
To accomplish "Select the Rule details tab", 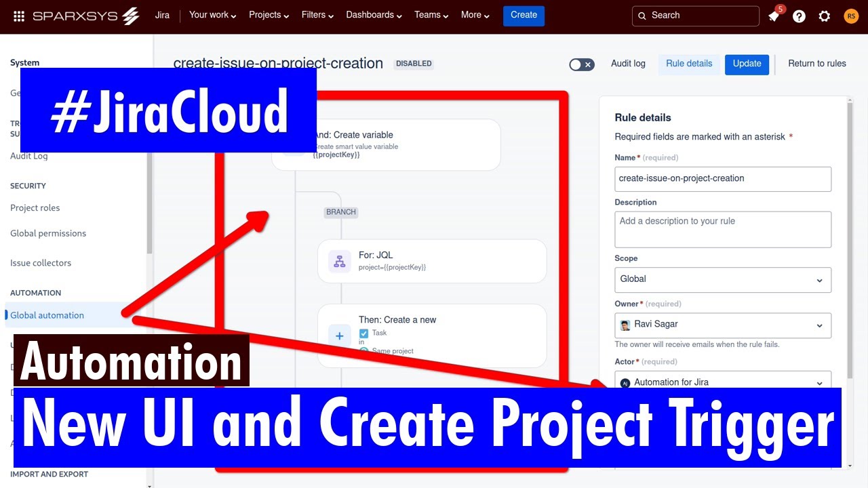I will coord(689,64).
